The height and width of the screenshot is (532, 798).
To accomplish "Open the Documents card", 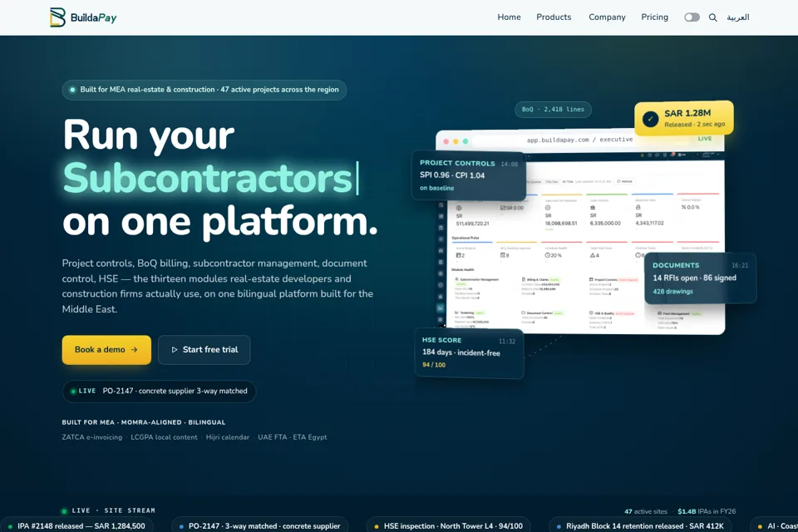I will coord(700,278).
